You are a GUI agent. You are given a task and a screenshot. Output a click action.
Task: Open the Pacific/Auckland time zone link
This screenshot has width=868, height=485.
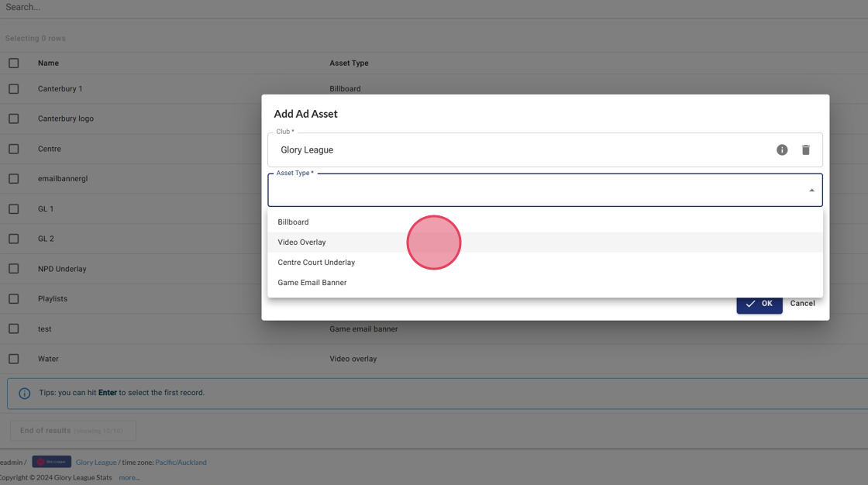181,463
